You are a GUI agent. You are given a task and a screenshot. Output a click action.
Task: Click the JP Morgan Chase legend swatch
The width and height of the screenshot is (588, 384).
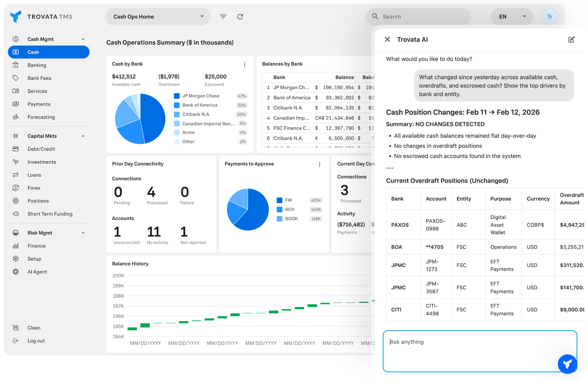[177, 96]
